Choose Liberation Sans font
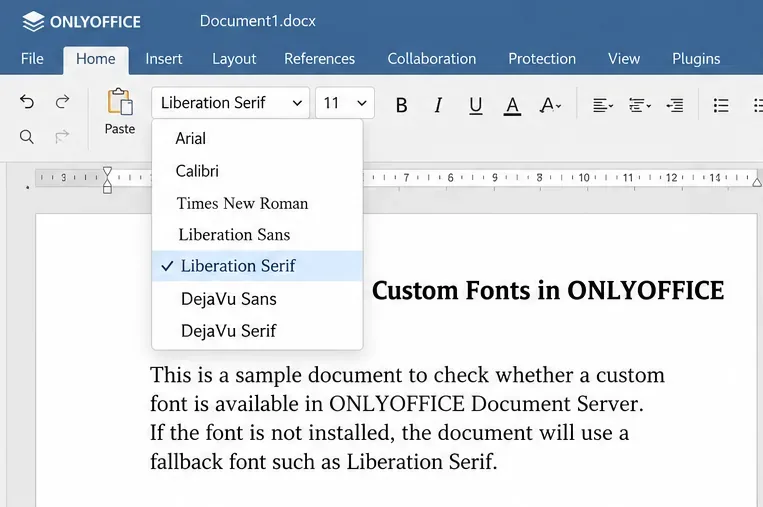This screenshot has width=763, height=507. tap(257, 235)
